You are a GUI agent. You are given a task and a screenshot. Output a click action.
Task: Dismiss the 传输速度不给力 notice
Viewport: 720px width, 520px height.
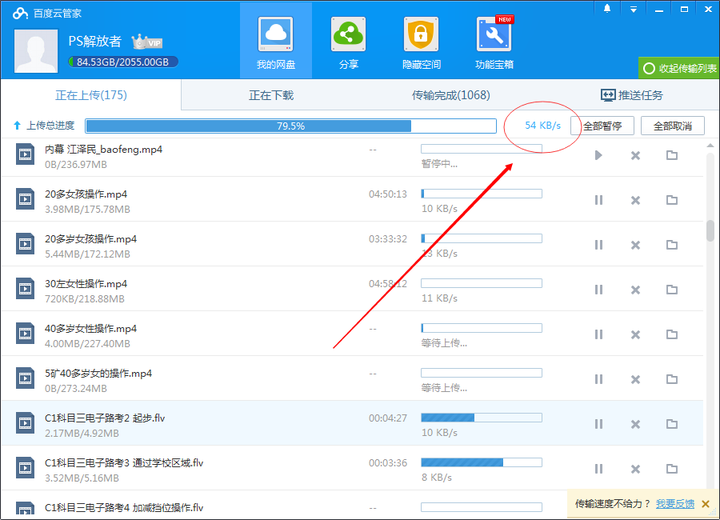point(706,504)
